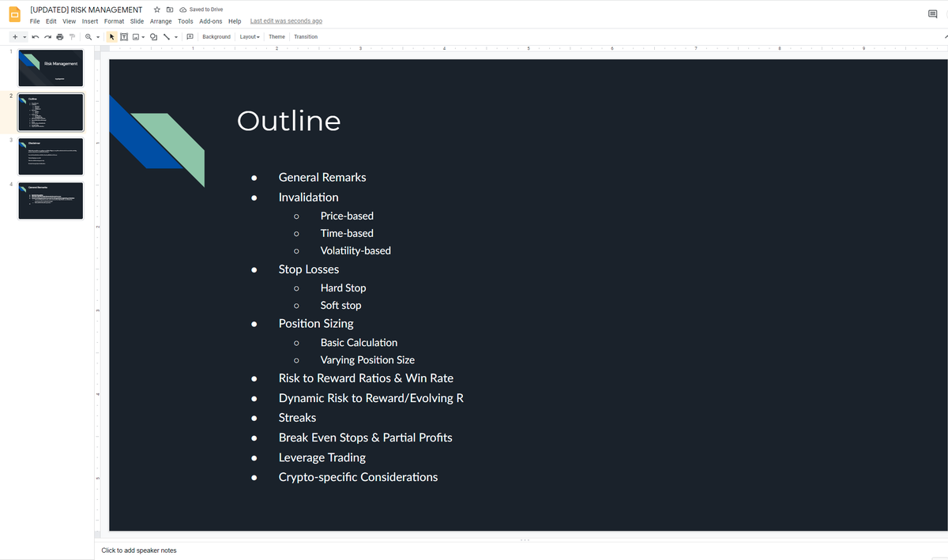This screenshot has height=560, width=948.
Task: Click the New slide plus button
Action: (x=14, y=36)
